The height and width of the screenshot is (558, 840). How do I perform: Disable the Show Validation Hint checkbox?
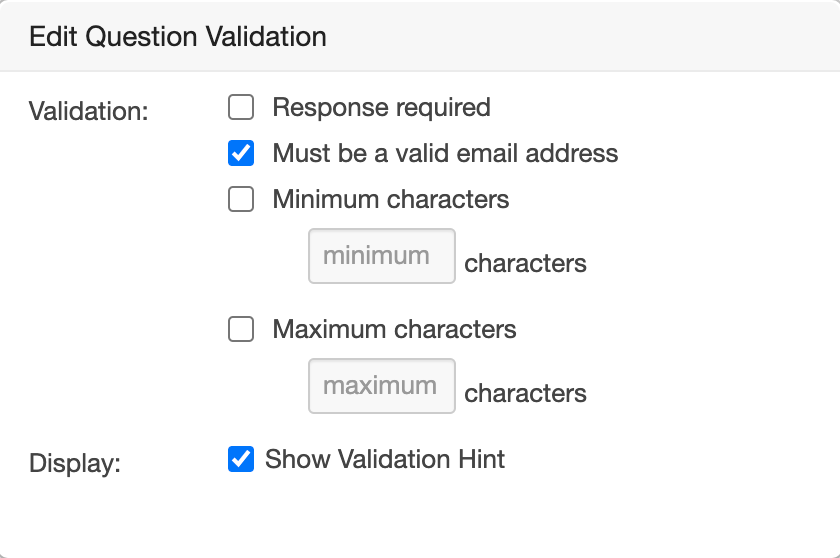tap(241, 460)
